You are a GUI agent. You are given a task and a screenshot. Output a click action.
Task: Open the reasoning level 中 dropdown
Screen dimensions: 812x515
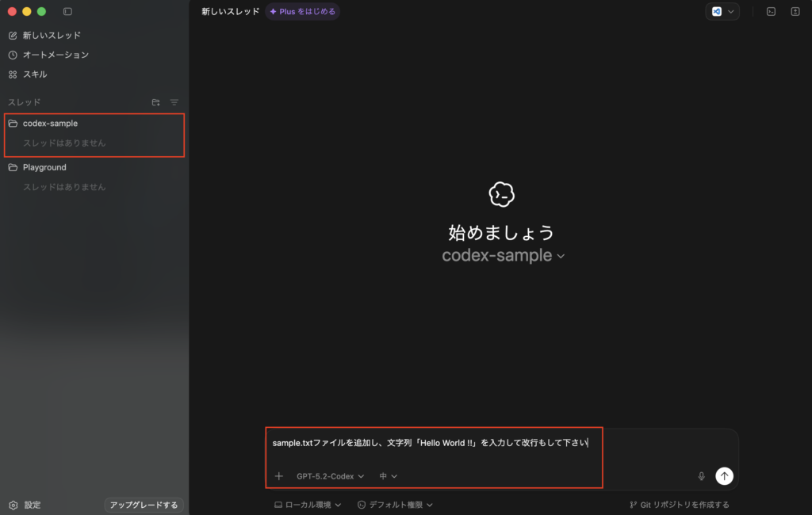[x=389, y=476]
